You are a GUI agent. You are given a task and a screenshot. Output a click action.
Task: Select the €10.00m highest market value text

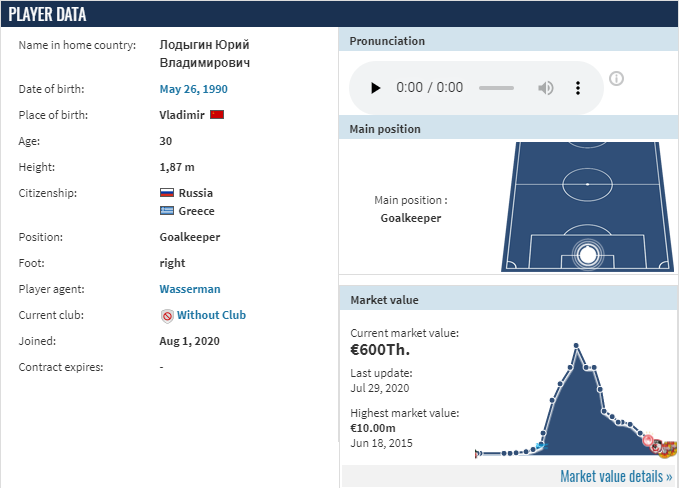tap(373, 428)
